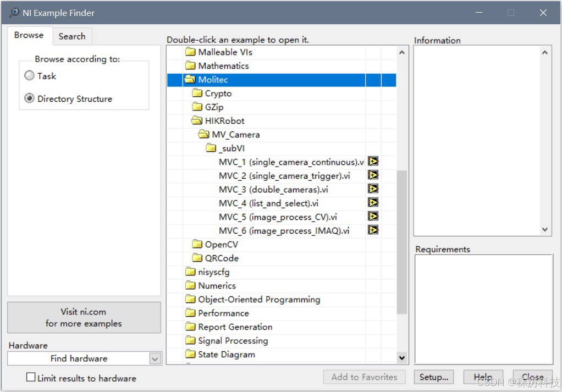Click the open MV_Camera folder icon

point(203,135)
